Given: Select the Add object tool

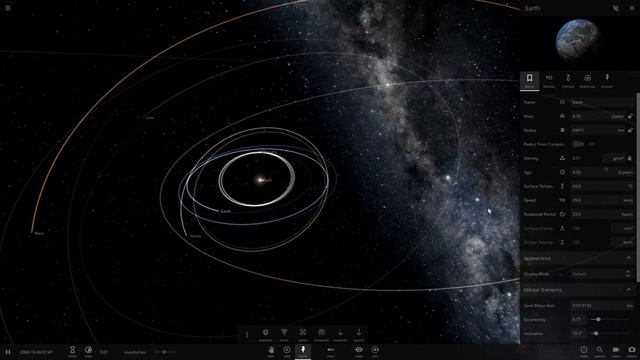Looking at the screenshot, I should pyautogui.click(x=287, y=351).
